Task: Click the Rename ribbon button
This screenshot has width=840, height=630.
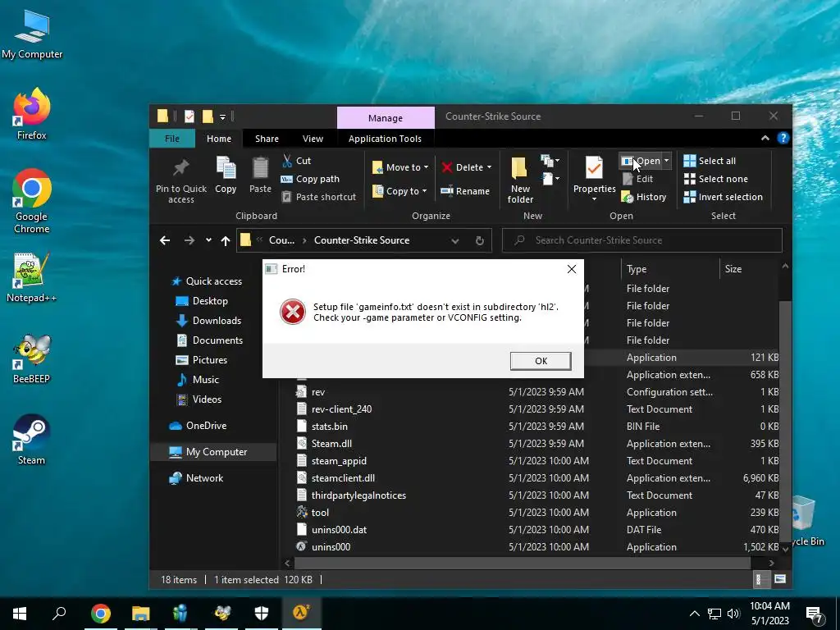Action: [x=465, y=190]
